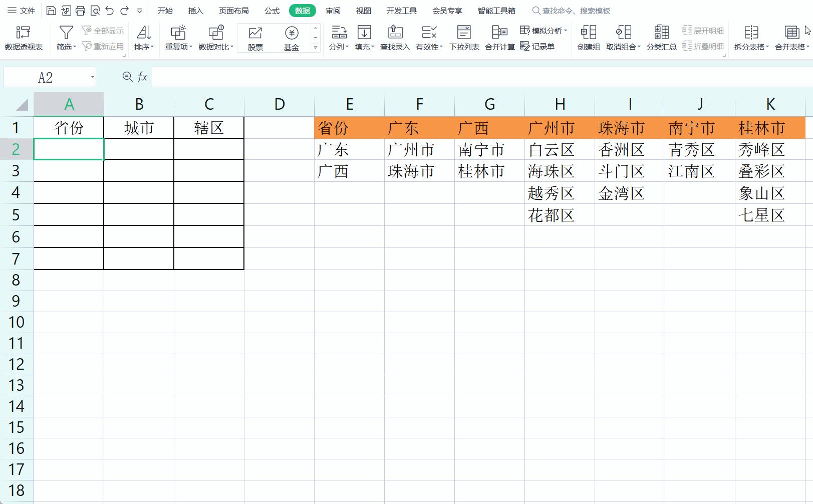
Task: Click the name box showing A2
Action: tap(46, 77)
